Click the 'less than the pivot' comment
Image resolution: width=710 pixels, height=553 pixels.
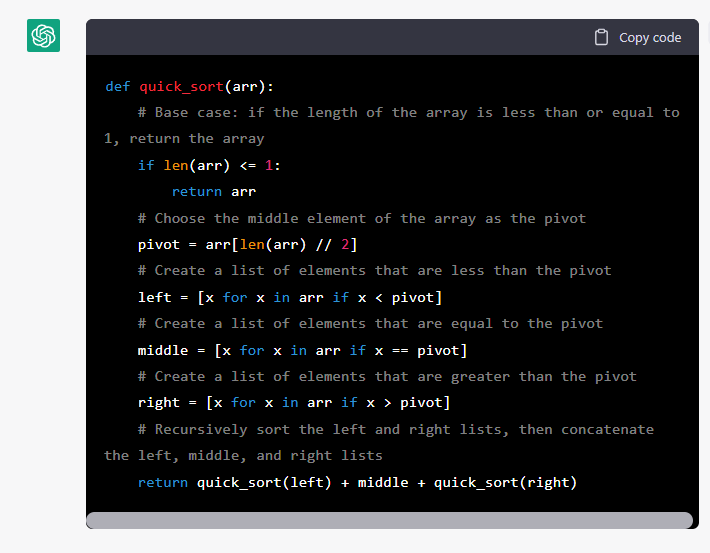pyautogui.click(x=374, y=270)
